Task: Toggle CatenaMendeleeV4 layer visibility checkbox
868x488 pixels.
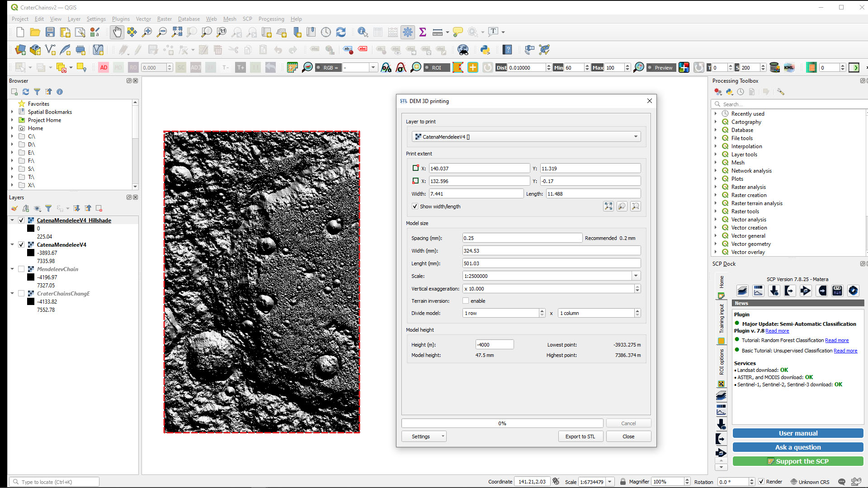Action: pos(21,245)
